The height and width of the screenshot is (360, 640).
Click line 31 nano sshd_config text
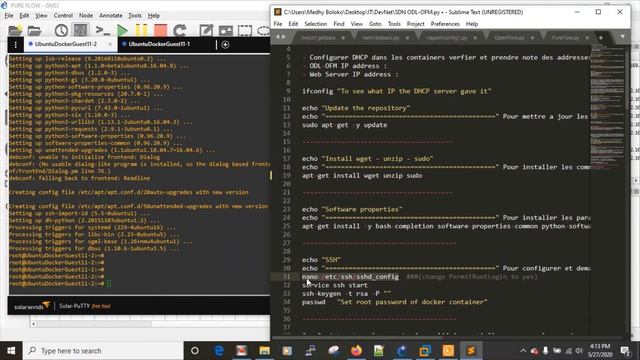coord(350,277)
